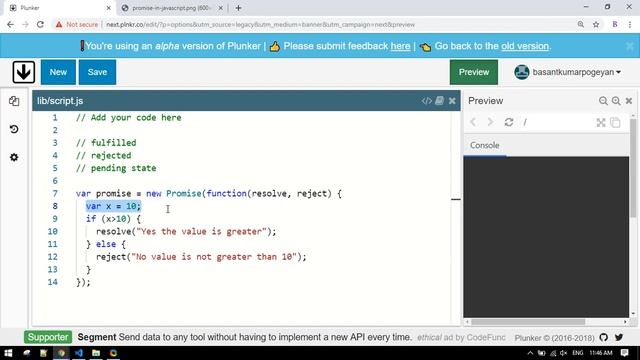Close the Preview pane

[629, 101]
